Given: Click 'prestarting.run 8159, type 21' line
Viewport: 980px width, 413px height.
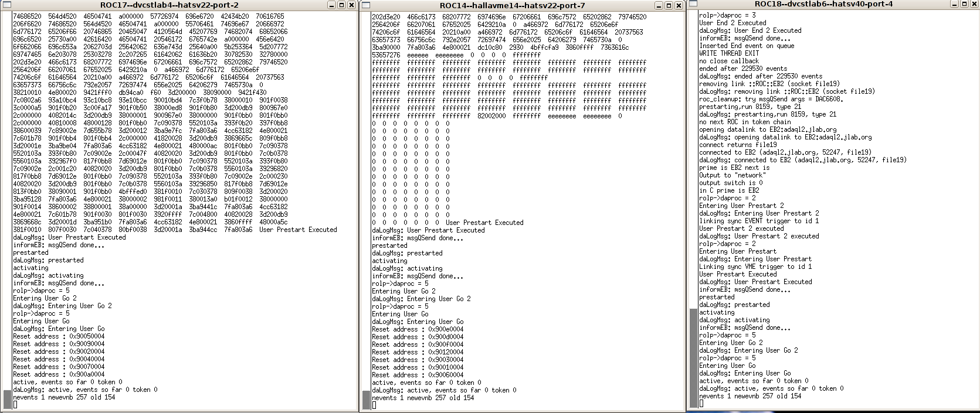Looking at the screenshot, I should click(750, 107).
